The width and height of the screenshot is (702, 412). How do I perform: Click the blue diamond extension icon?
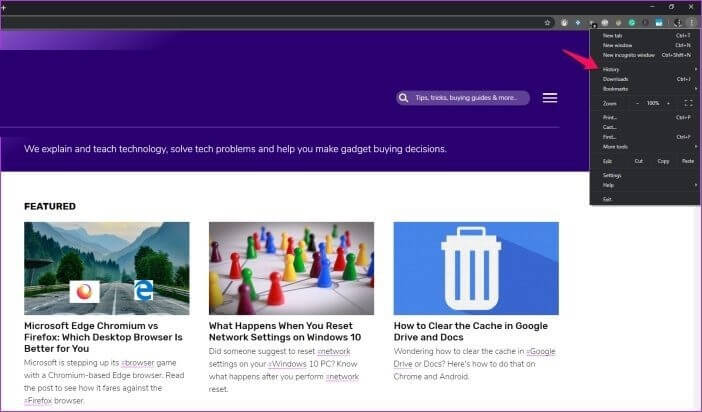[578, 22]
